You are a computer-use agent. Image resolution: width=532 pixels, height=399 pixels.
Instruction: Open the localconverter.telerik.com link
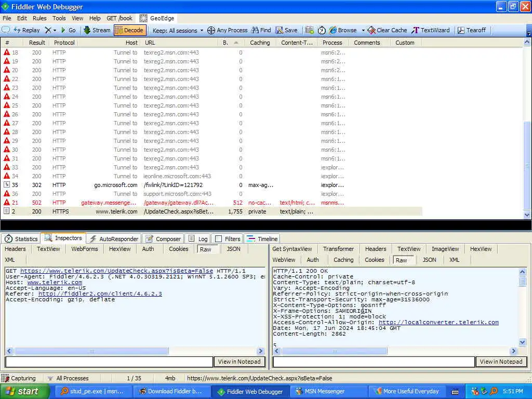(438, 322)
